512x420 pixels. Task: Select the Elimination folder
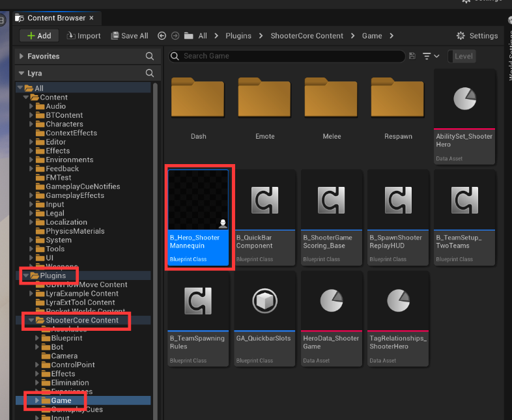pos(70,382)
